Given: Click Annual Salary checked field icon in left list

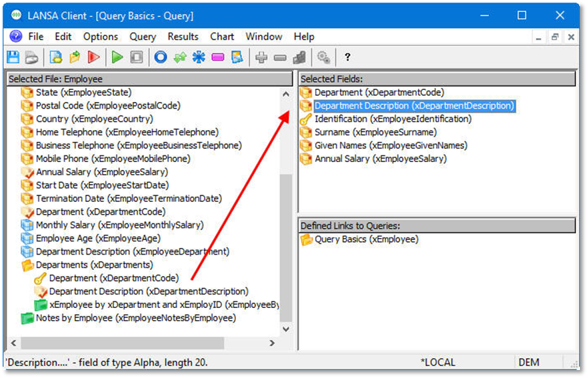Looking at the screenshot, I should (27, 172).
